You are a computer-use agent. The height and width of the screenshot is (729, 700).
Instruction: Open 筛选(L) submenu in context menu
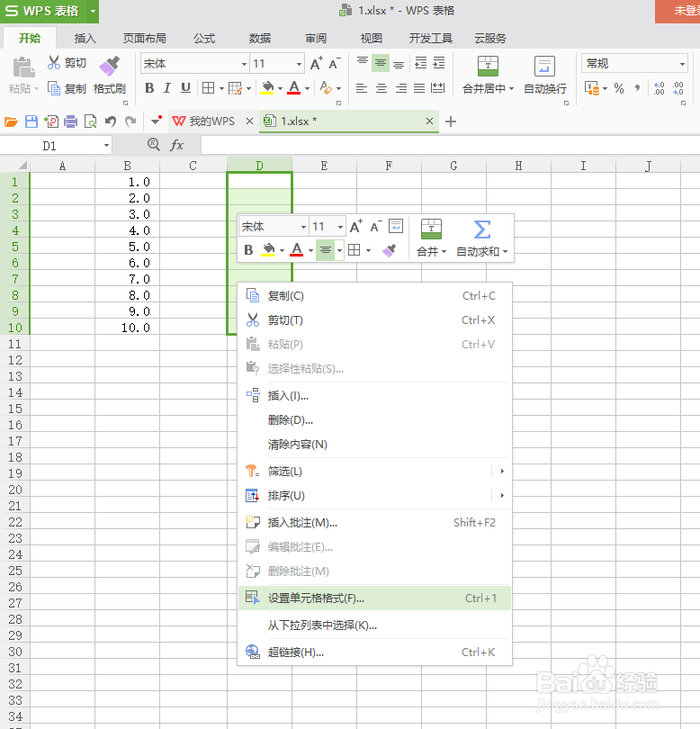(x=374, y=471)
